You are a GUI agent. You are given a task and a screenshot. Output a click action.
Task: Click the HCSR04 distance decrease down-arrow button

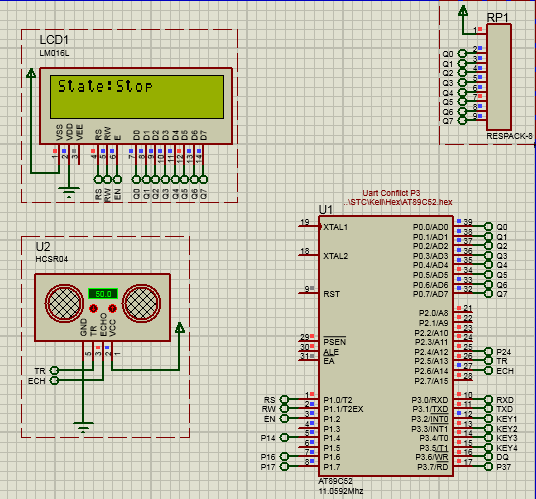[x=93, y=308]
